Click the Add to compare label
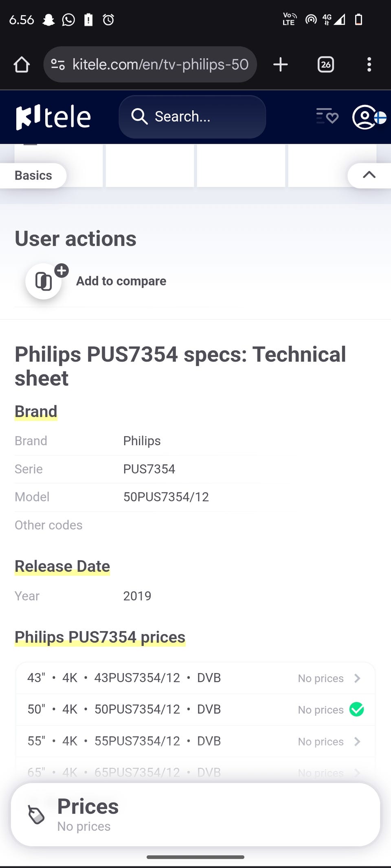The image size is (391, 868). (121, 281)
